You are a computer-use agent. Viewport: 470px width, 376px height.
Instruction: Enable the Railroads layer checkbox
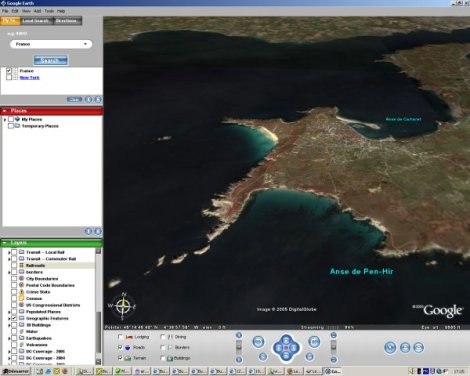(x=14, y=266)
